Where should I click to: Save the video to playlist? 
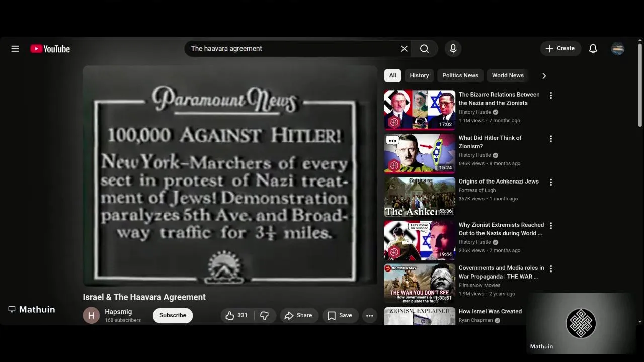[340, 315]
